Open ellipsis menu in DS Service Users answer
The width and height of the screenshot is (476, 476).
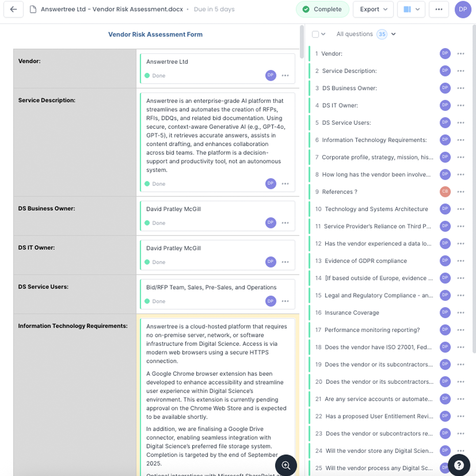pos(285,301)
